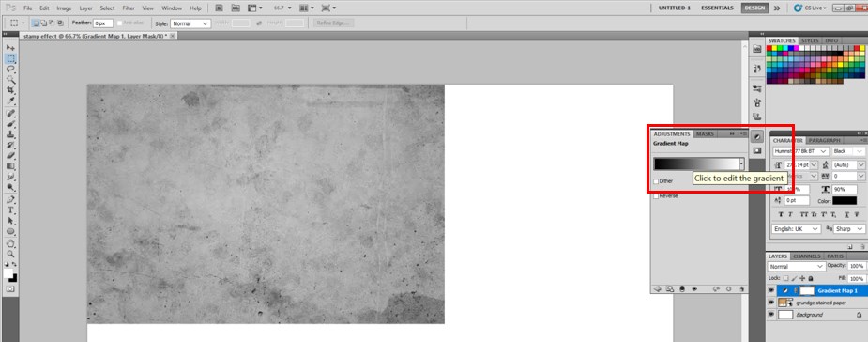Select the Dodge tool
The height and width of the screenshot is (342, 868).
[10, 187]
